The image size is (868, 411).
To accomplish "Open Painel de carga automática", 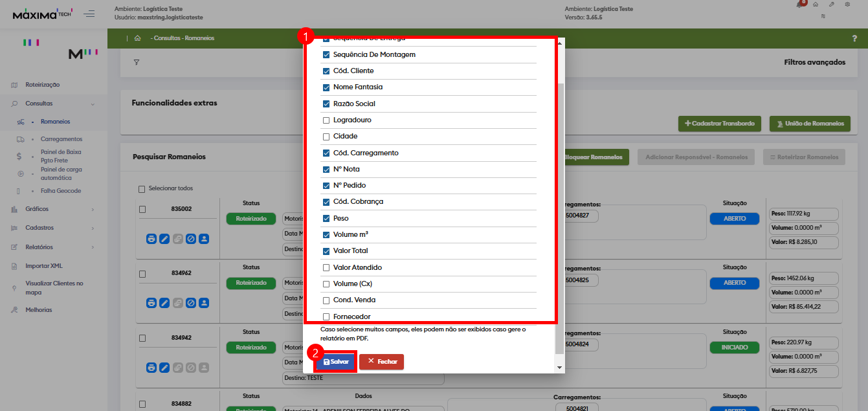I will (61, 173).
